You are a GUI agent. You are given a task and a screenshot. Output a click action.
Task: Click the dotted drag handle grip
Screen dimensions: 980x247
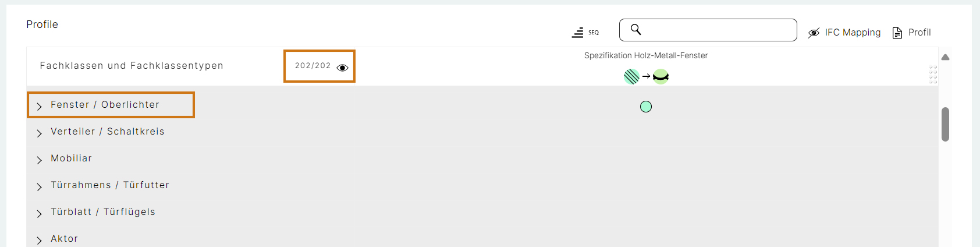point(933,75)
